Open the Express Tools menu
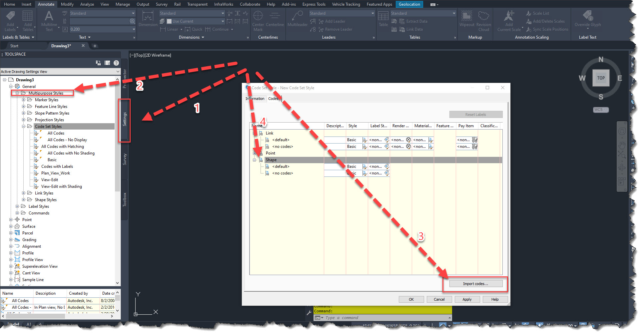The width and height of the screenshot is (644, 336). [x=314, y=4]
